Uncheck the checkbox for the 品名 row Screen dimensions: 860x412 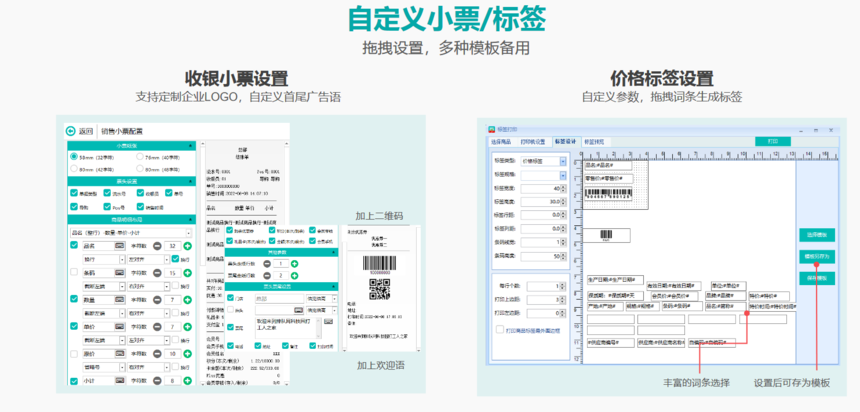click(x=74, y=245)
